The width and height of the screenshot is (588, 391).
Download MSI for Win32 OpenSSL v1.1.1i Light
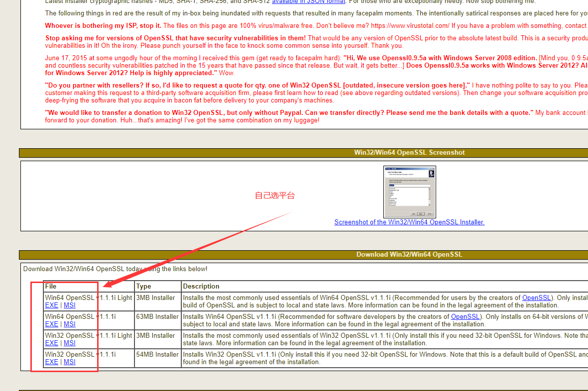pyautogui.click(x=69, y=343)
